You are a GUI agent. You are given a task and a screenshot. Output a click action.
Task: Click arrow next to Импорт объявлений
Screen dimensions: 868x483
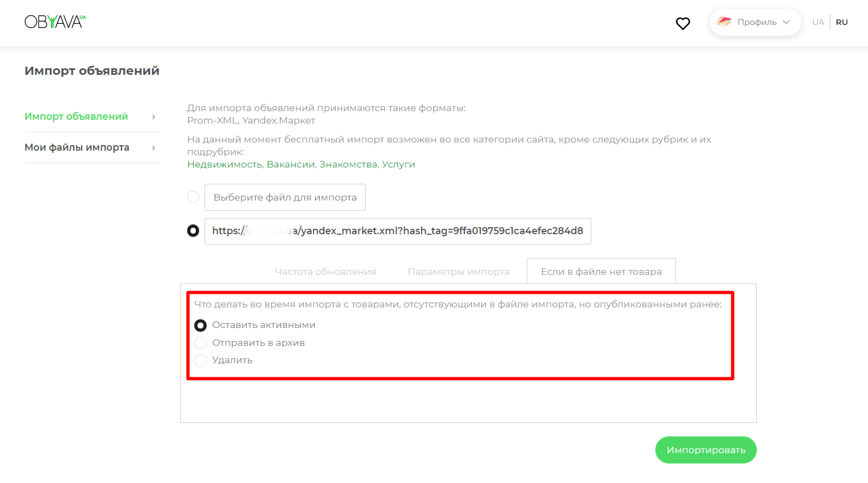154,117
